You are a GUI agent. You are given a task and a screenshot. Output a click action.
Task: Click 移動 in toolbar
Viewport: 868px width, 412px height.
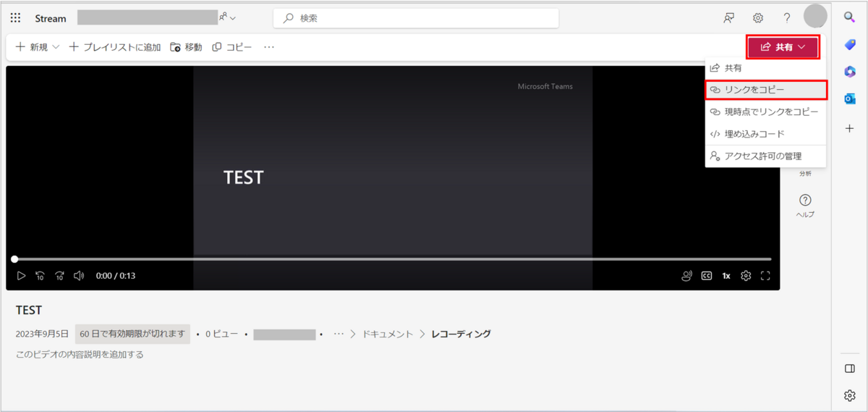(x=186, y=47)
